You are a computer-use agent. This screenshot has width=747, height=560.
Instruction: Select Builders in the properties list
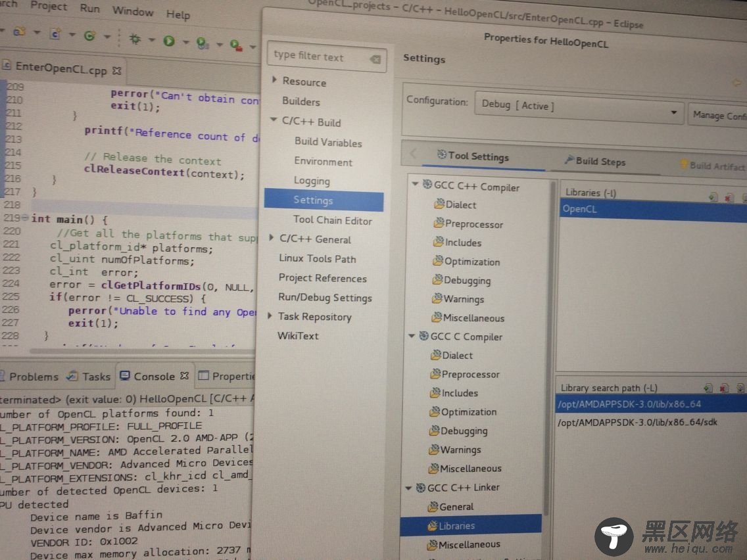click(301, 101)
